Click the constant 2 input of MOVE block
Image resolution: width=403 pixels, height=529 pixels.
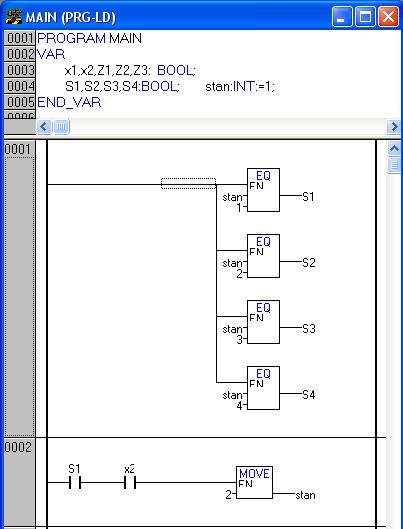(229, 495)
